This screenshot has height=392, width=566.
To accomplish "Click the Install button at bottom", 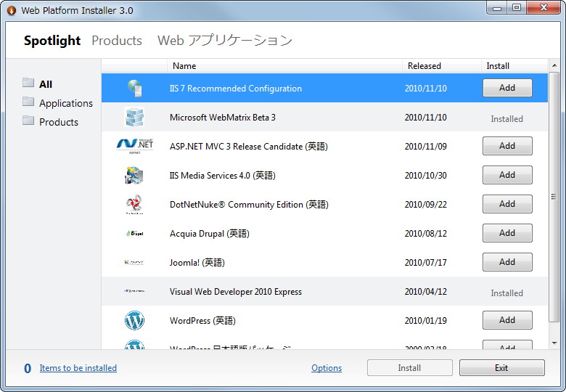I will 410,368.
